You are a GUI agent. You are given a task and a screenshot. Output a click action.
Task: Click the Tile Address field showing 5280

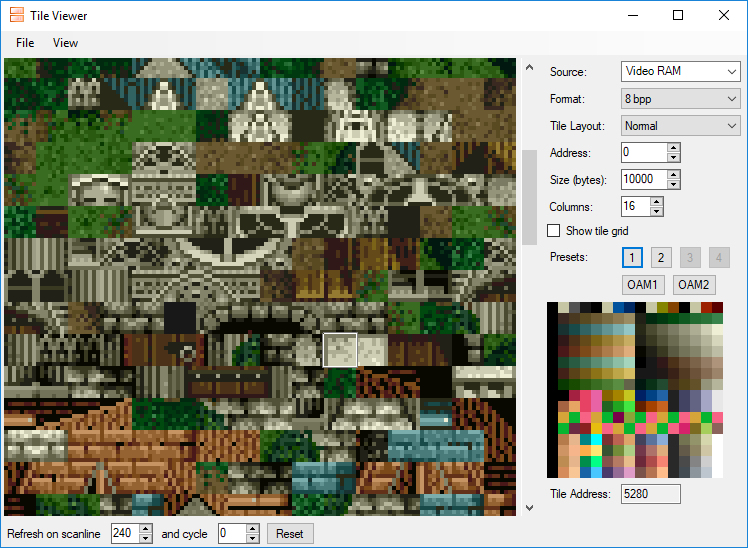coord(651,494)
